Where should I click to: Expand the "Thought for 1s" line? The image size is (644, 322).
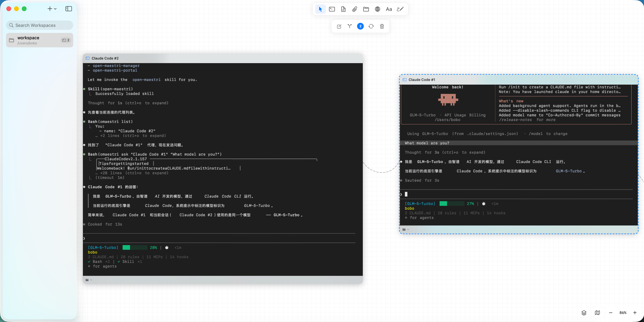click(128, 103)
